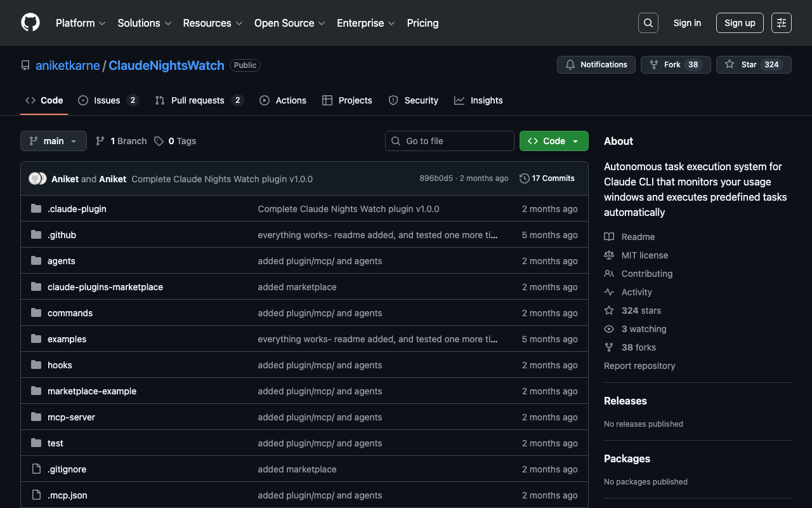Open search with the magnifier icon
812x508 pixels.
[x=648, y=23]
